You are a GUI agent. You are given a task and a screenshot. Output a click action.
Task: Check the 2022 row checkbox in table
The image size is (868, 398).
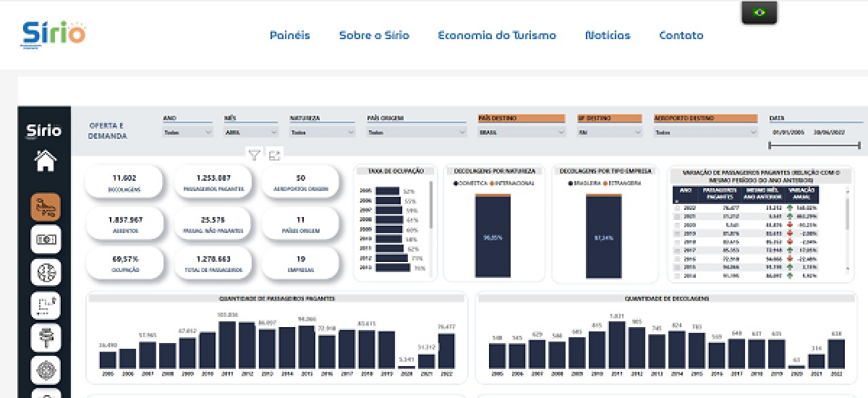[x=677, y=207]
